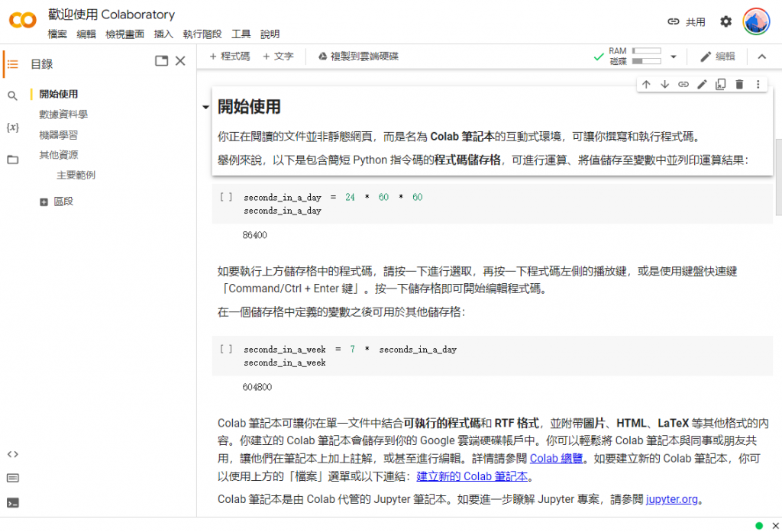Select 其他資源 in the outline
The image size is (782, 532).
point(58,155)
